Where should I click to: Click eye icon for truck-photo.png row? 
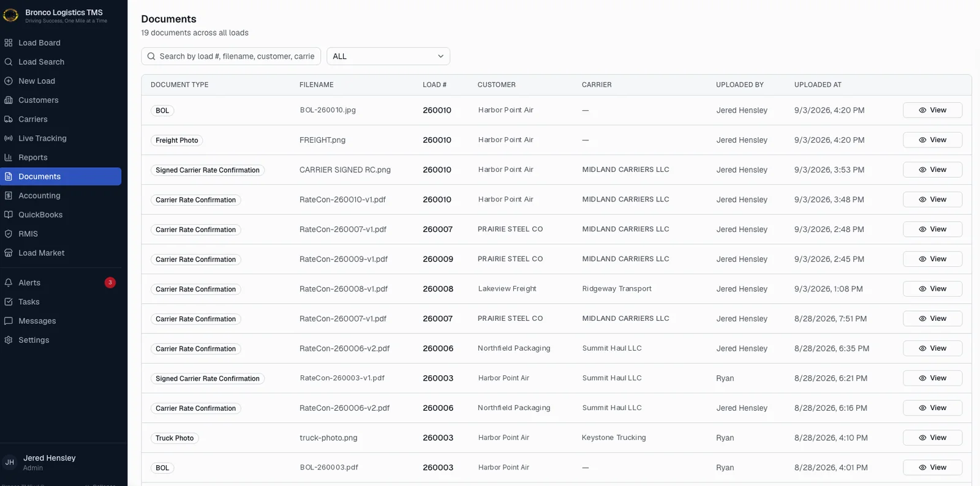tap(922, 438)
